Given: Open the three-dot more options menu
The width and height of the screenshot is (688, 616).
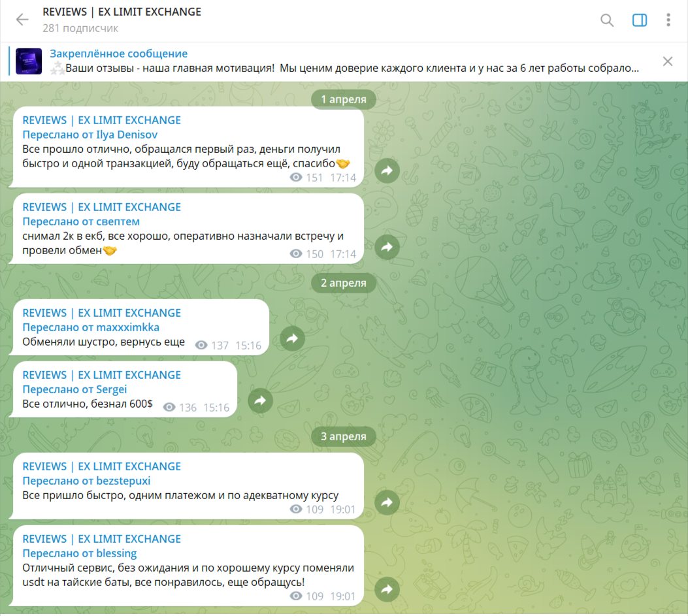Looking at the screenshot, I should tap(668, 20).
